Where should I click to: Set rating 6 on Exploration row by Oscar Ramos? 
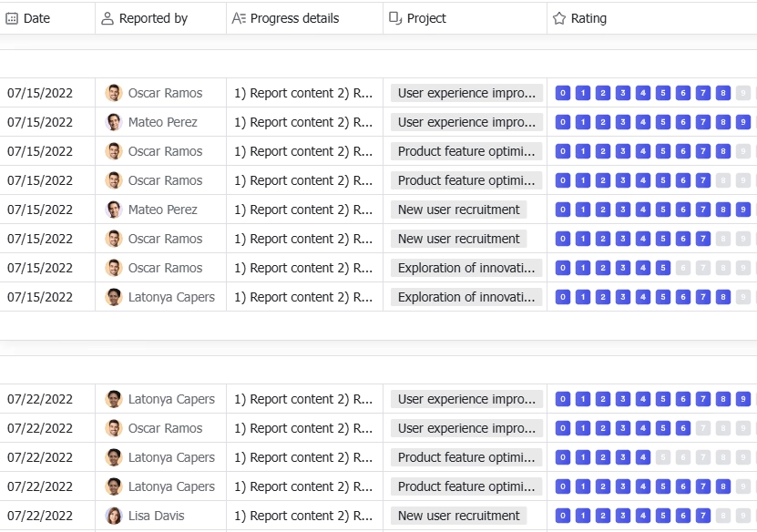[x=682, y=268]
